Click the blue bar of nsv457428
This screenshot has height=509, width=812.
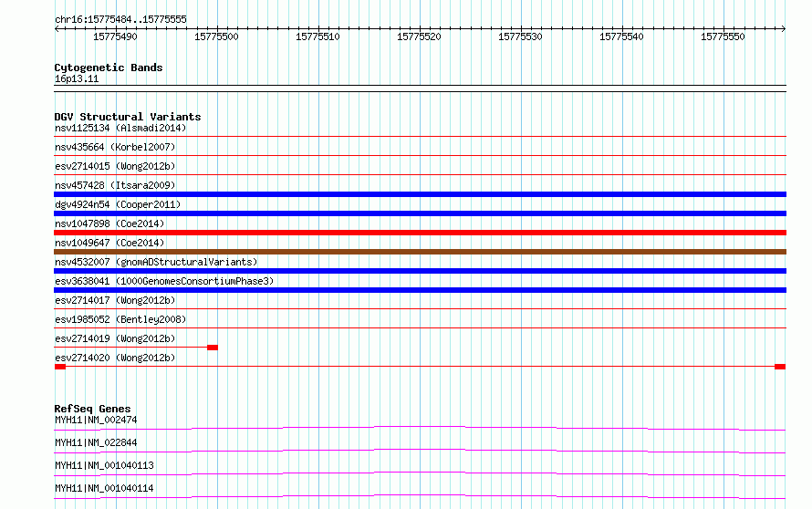pos(420,194)
